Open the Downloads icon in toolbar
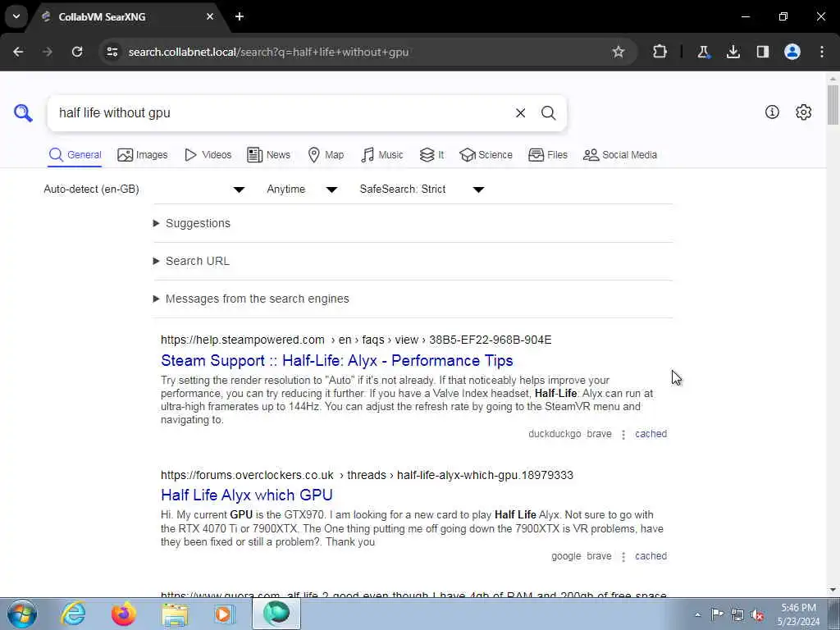 click(733, 52)
